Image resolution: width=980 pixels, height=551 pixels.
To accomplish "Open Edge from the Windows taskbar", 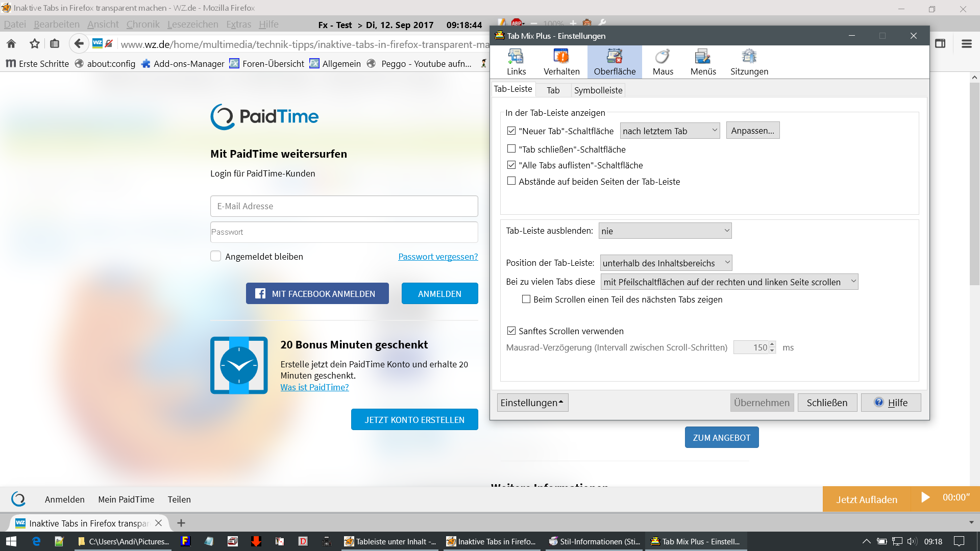I will tap(36, 541).
